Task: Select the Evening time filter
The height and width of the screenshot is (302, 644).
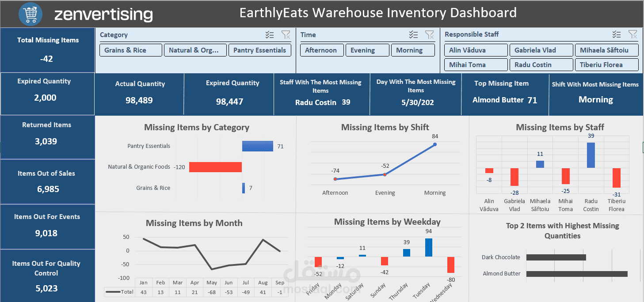Action: pyautogui.click(x=367, y=50)
